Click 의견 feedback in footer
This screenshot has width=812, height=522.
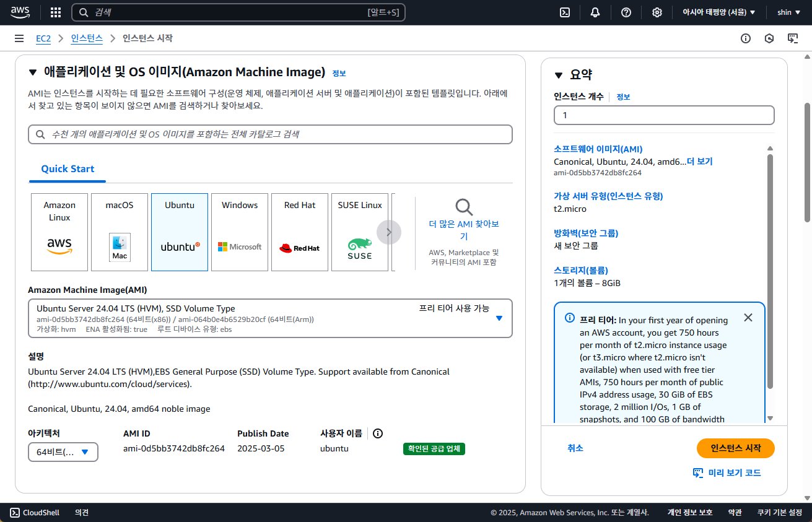82,513
